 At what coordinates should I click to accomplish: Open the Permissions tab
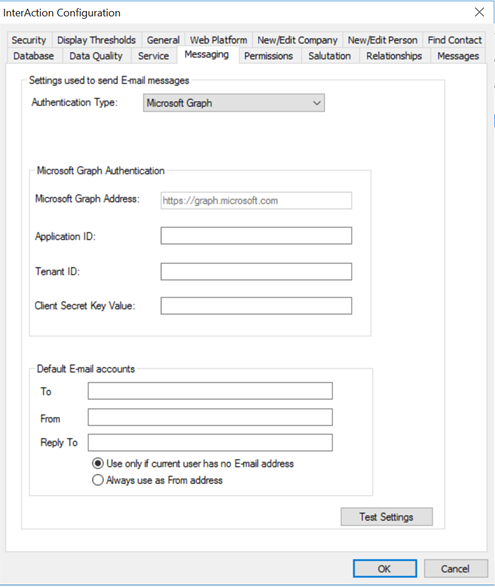click(x=268, y=56)
